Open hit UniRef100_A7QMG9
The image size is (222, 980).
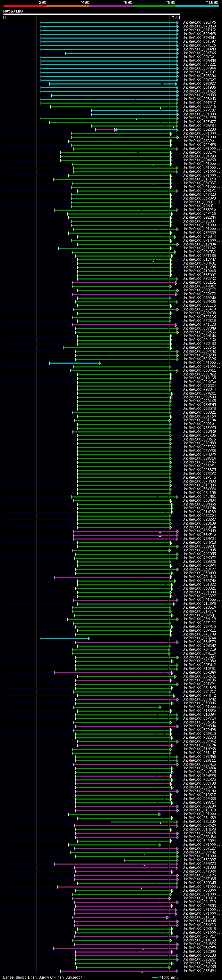coord(199,26)
